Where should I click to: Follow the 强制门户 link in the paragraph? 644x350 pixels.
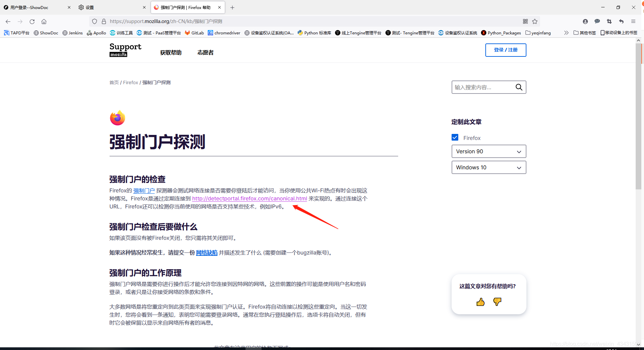tap(144, 190)
